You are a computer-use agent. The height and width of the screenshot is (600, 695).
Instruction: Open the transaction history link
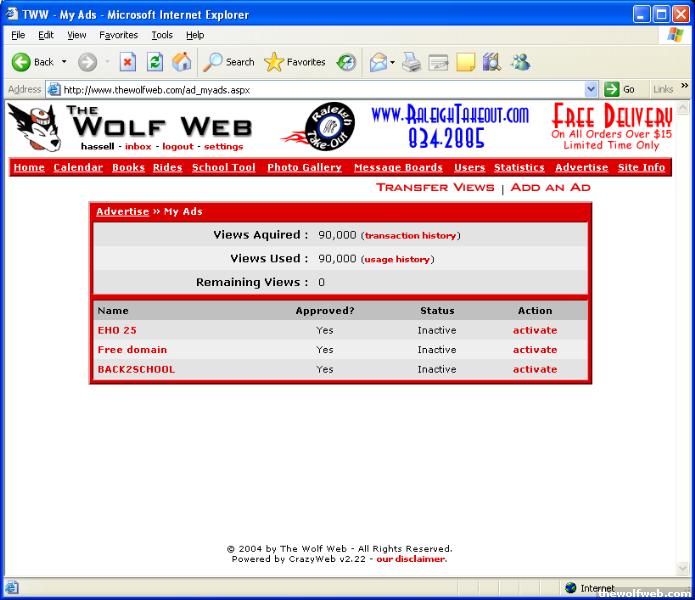point(410,236)
